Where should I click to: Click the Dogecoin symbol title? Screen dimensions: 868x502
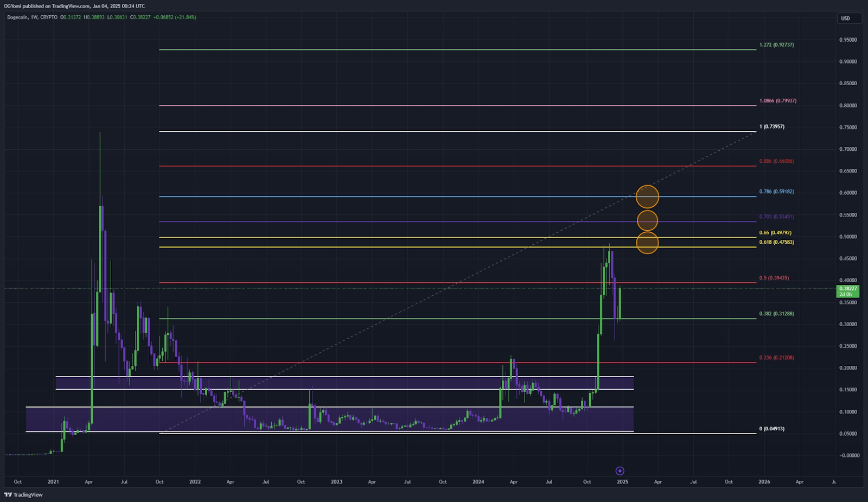pyautogui.click(x=17, y=17)
